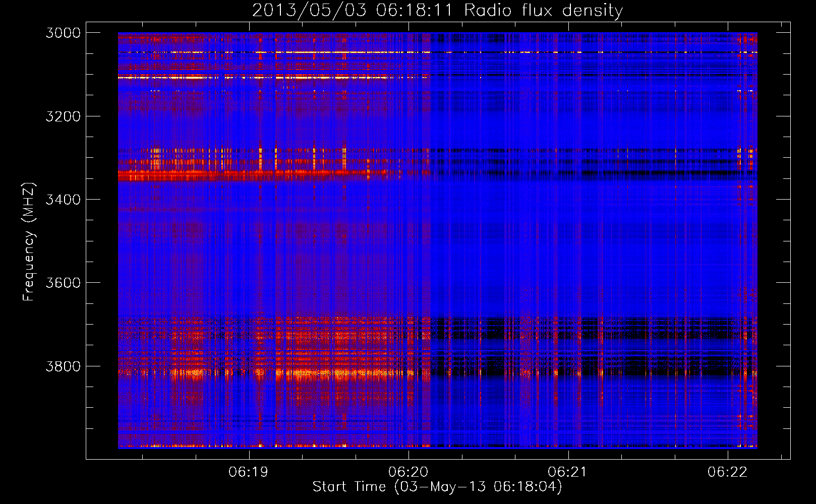The width and height of the screenshot is (816, 504).
Task: Click the plot title '2013/05/03 06:18:11 Radio flux density'
Action: [x=437, y=10]
